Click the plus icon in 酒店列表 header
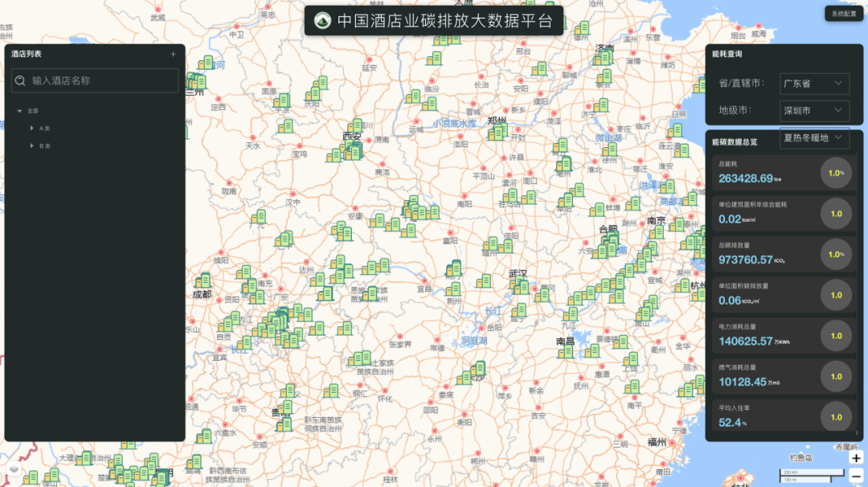The height and width of the screenshot is (487, 868). pyautogui.click(x=174, y=54)
